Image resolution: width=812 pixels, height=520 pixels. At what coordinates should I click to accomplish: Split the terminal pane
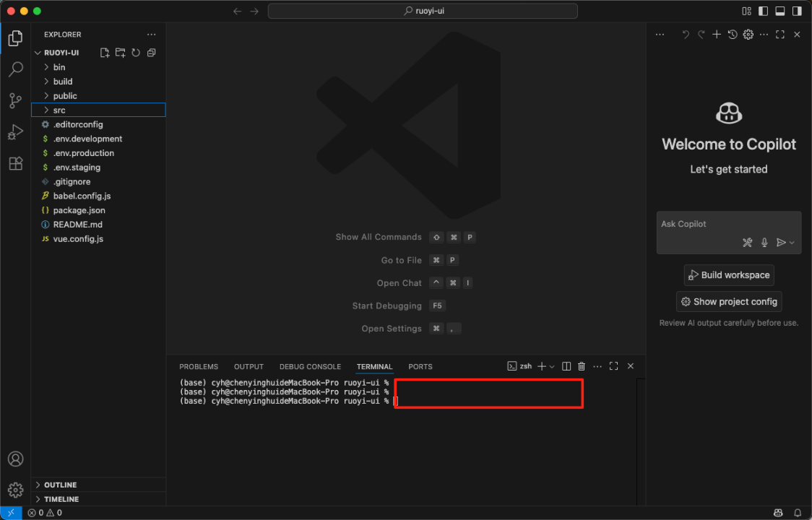tap(566, 366)
